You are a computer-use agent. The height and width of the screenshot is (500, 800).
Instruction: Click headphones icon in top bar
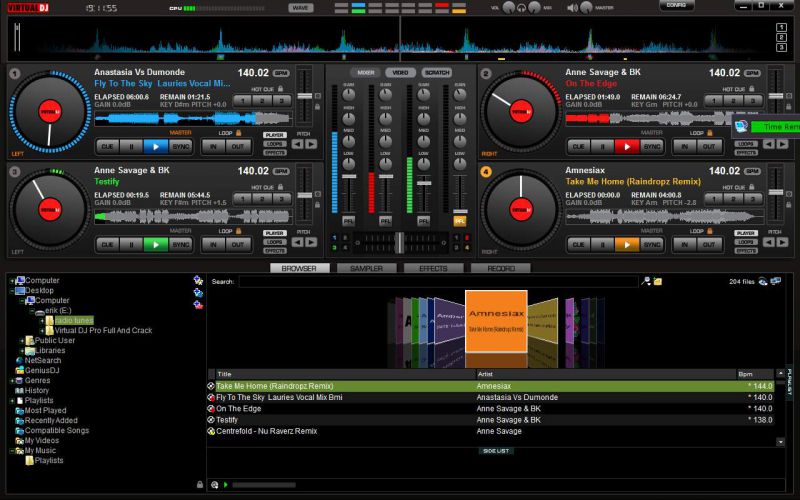point(521,8)
